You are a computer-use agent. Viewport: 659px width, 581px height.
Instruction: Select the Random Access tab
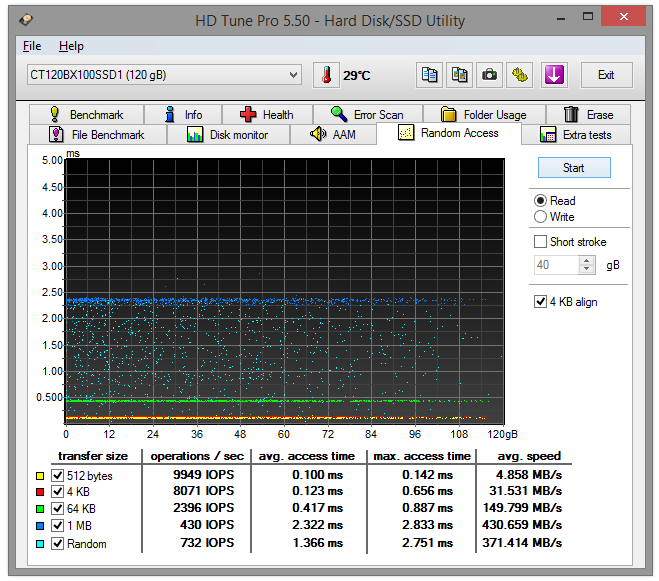448,133
